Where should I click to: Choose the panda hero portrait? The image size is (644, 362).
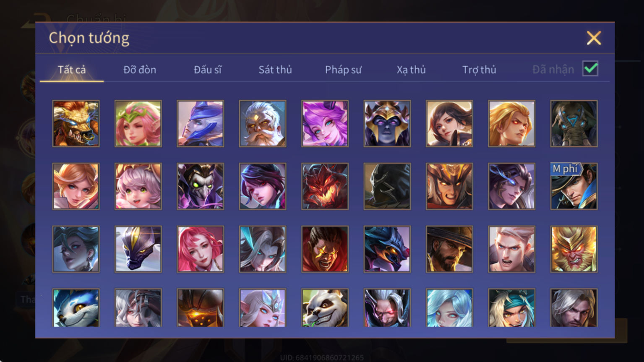(x=325, y=307)
